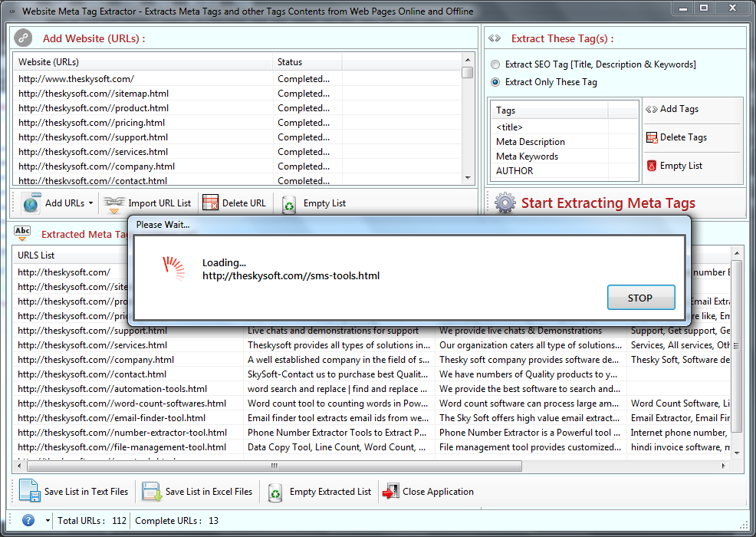This screenshot has width=756, height=537.
Task: Click 'Thesky soft company provides software de...' cell
Action: 529,360
